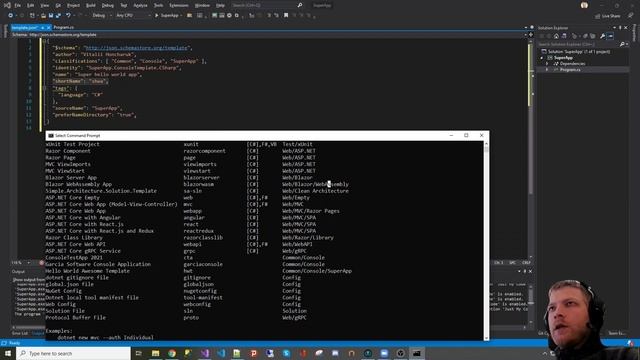
Task: Click the Visual Studio logo icon
Action: coord(7,5)
